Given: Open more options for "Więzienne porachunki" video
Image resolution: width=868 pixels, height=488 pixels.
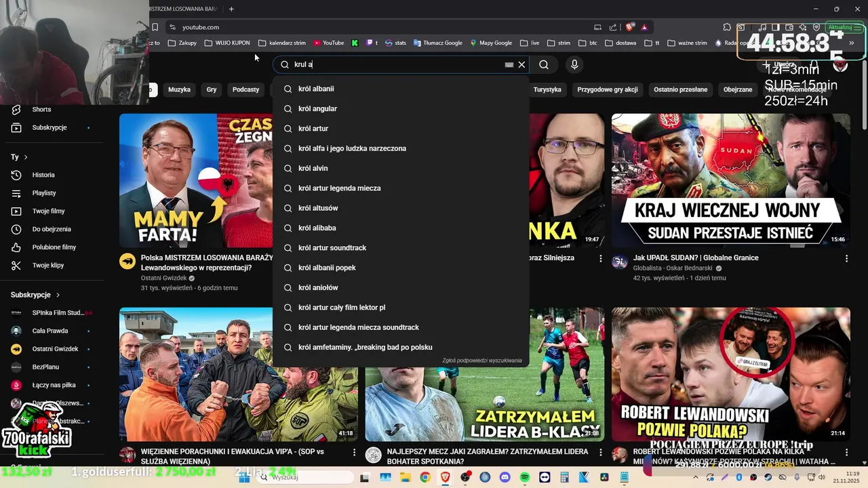Looking at the screenshot, I should click(354, 452).
